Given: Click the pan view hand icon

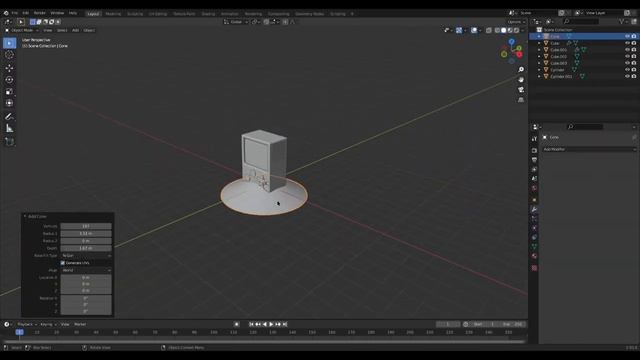Looking at the screenshot, I should [521, 80].
